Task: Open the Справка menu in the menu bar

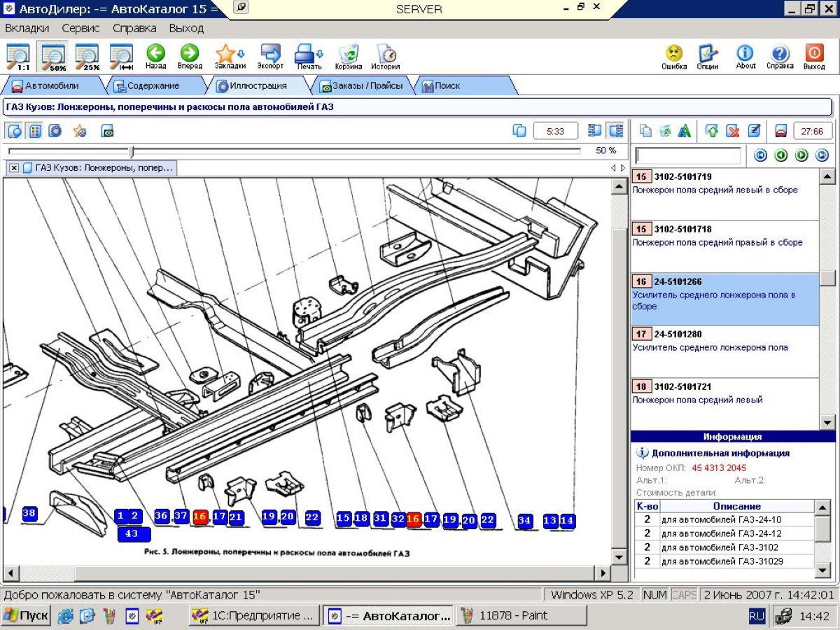Action: pos(134,28)
